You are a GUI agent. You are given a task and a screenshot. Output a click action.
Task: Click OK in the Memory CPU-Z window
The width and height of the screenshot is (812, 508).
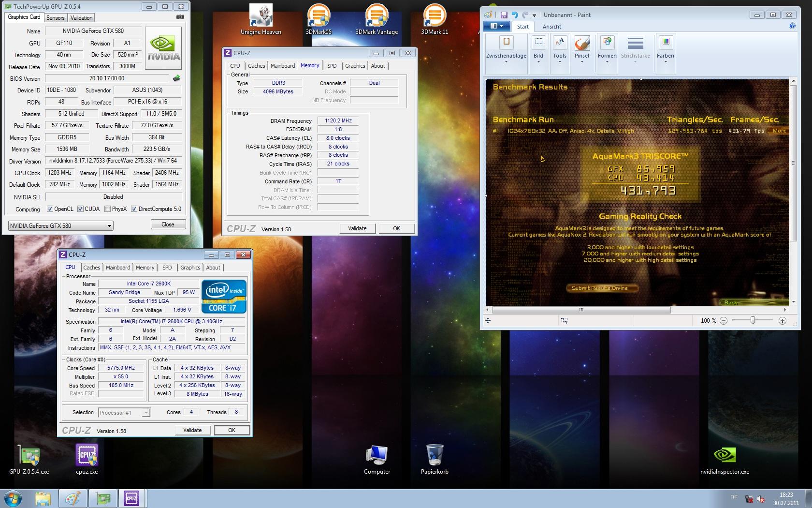coord(396,228)
